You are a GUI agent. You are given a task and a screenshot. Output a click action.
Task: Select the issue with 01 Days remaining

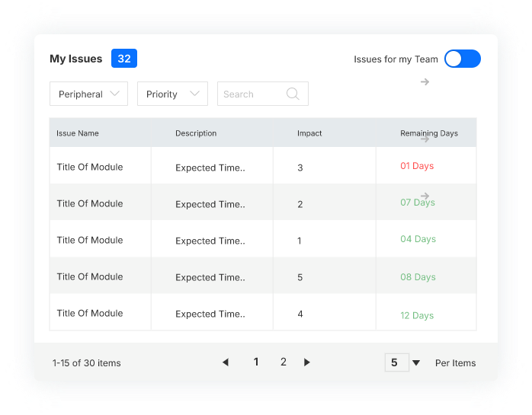point(417,166)
